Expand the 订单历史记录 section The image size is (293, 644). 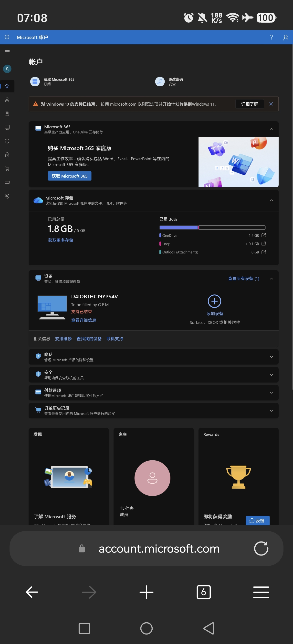coord(272,411)
